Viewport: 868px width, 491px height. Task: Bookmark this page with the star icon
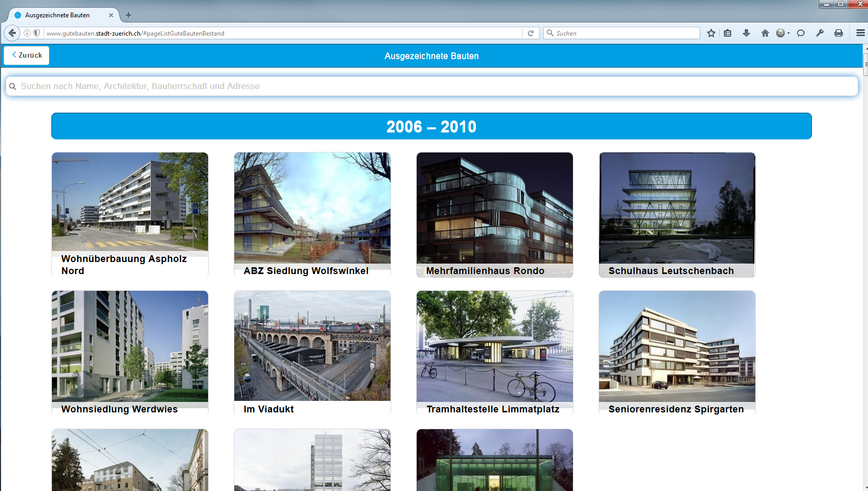pyautogui.click(x=711, y=33)
